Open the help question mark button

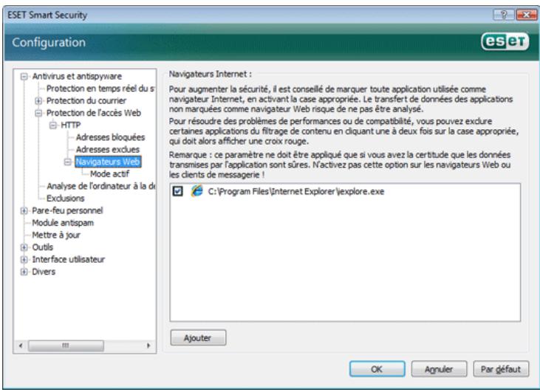pos(504,15)
